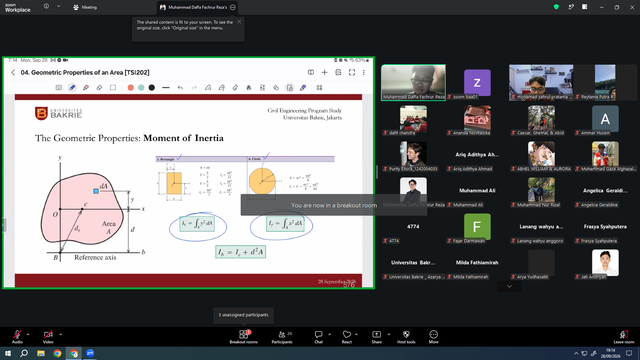Open video options caret next to Video
The width and height of the screenshot is (640, 360).
[x=60, y=334]
